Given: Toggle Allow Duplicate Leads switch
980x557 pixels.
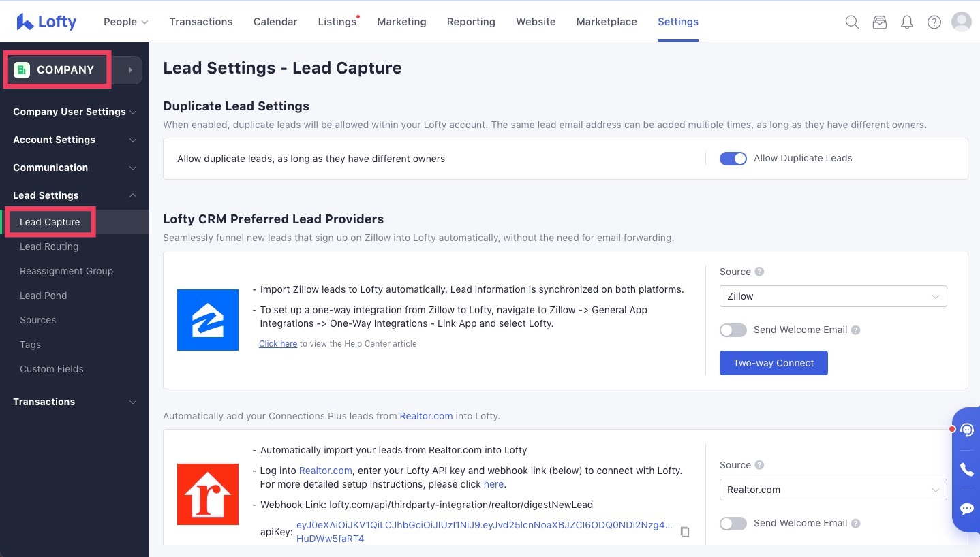Looking at the screenshot, I should (733, 159).
